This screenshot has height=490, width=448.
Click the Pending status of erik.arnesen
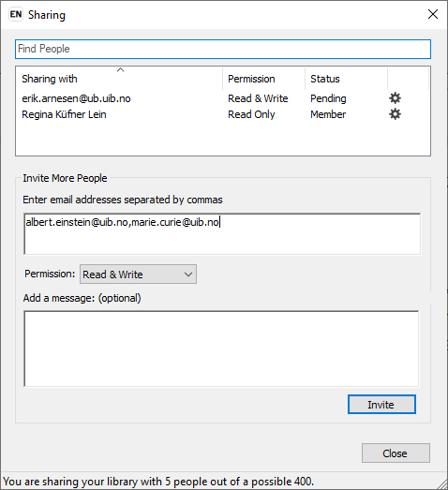pos(328,98)
